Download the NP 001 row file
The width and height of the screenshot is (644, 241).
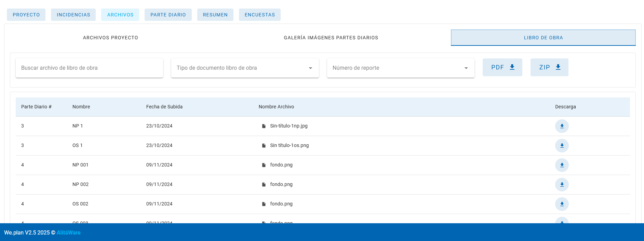[x=562, y=165]
